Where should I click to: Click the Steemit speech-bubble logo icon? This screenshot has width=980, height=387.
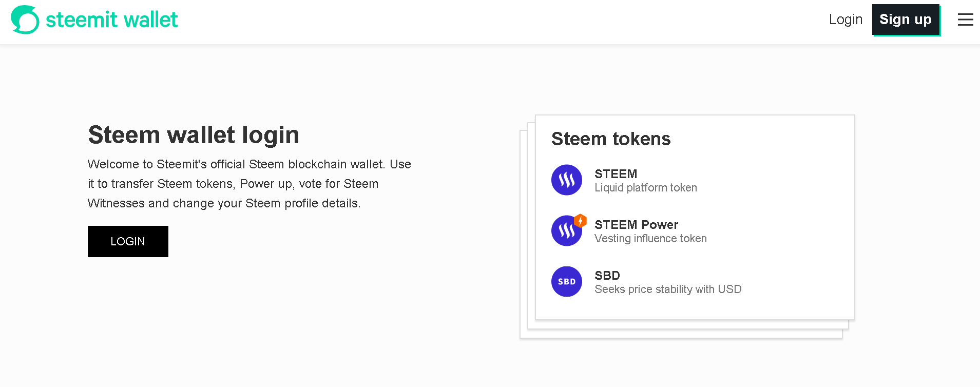pos(25,20)
